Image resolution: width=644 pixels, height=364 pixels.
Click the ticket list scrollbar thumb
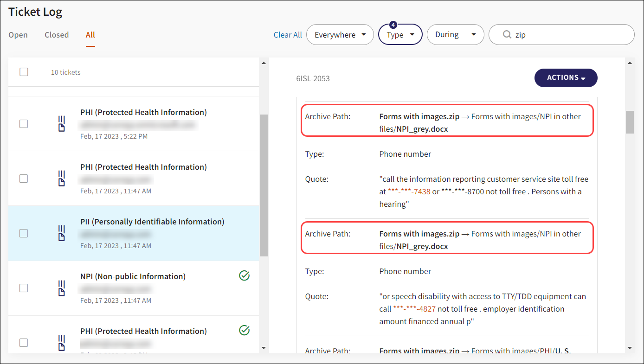pyautogui.click(x=264, y=185)
